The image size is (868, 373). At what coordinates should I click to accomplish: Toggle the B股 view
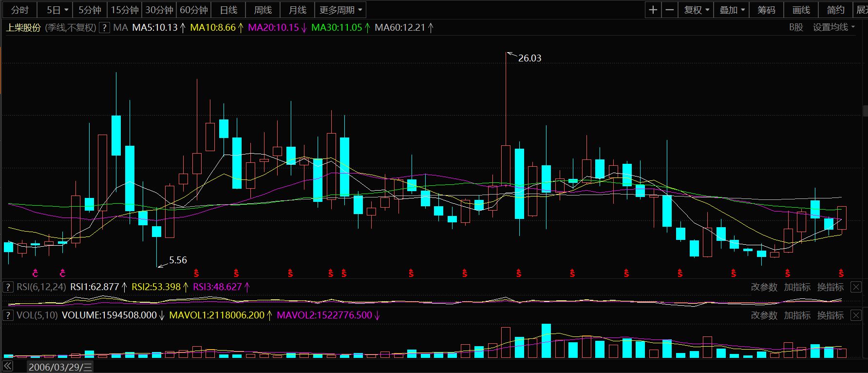[796, 27]
